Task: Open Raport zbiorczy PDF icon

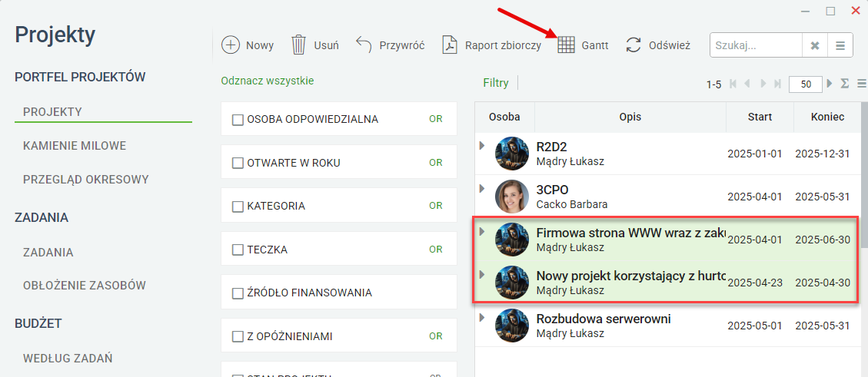Action: [x=449, y=45]
